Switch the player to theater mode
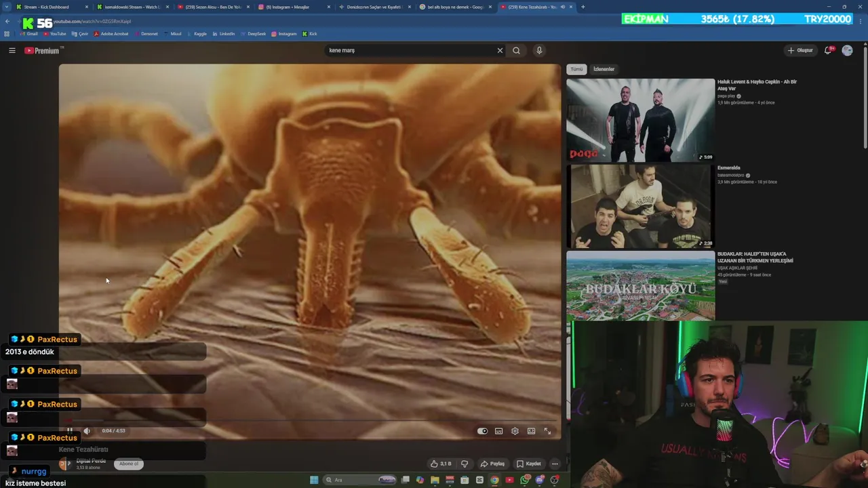 531,431
